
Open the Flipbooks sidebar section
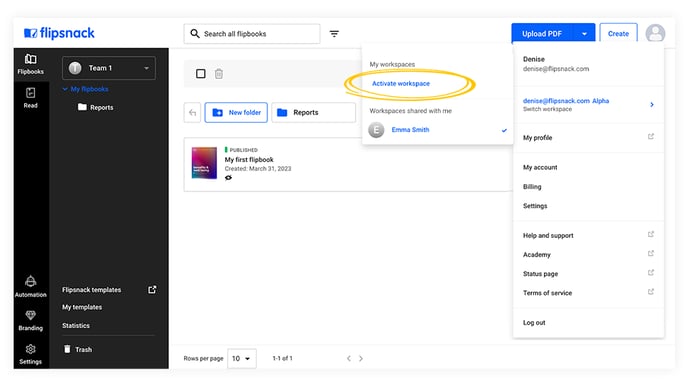tap(31, 64)
